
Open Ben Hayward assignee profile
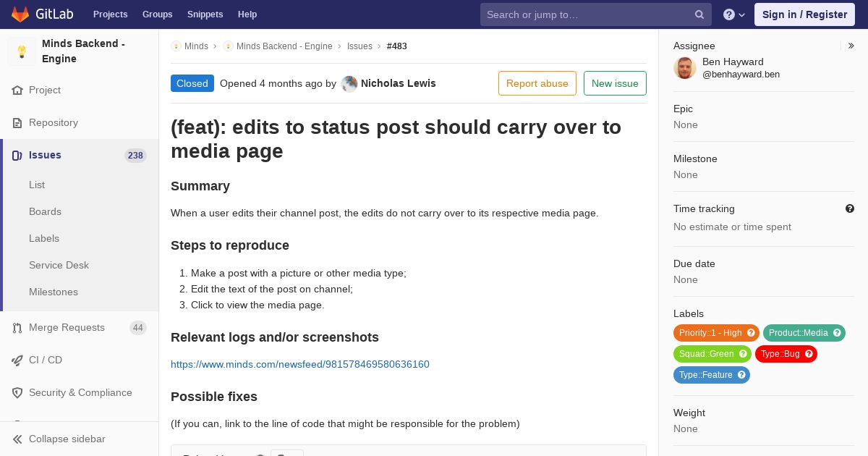click(x=733, y=62)
